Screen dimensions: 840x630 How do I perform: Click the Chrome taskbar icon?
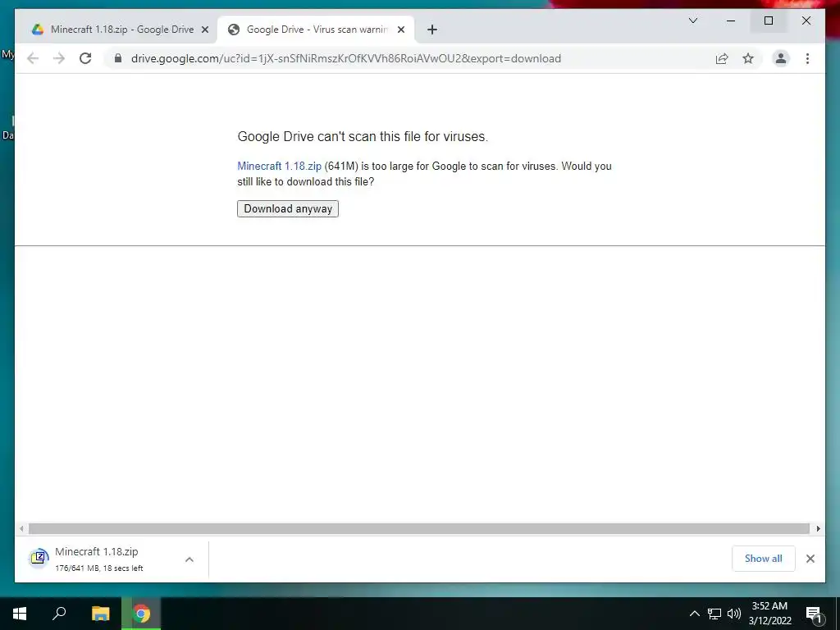coord(141,614)
